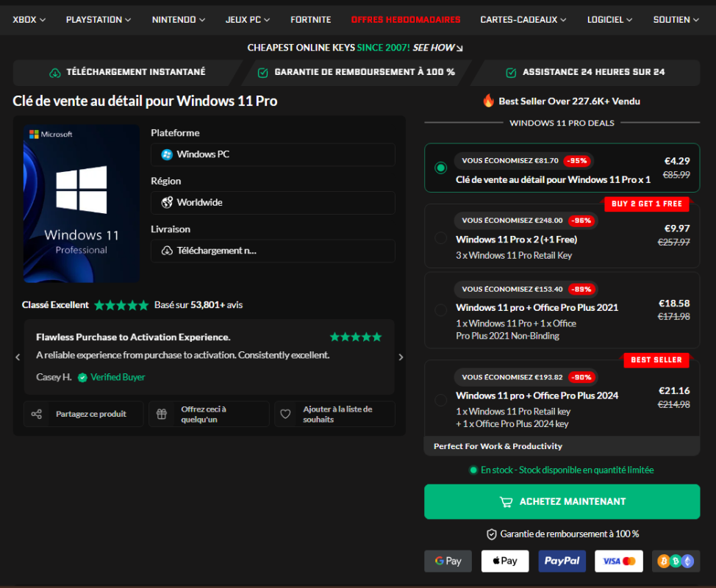The height and width of the screenshot is (588, 716).
Task: Show next customer review
Action: pos(401,357)
